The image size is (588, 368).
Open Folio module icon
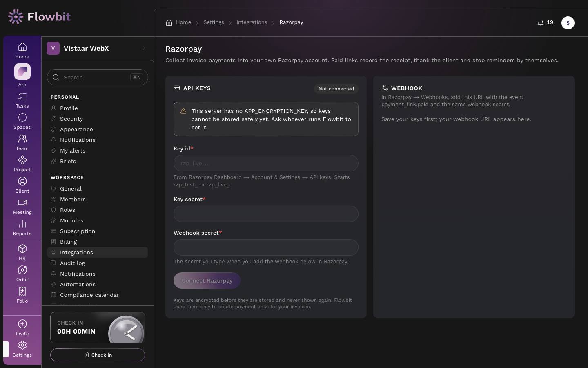(x=22, y=292)
